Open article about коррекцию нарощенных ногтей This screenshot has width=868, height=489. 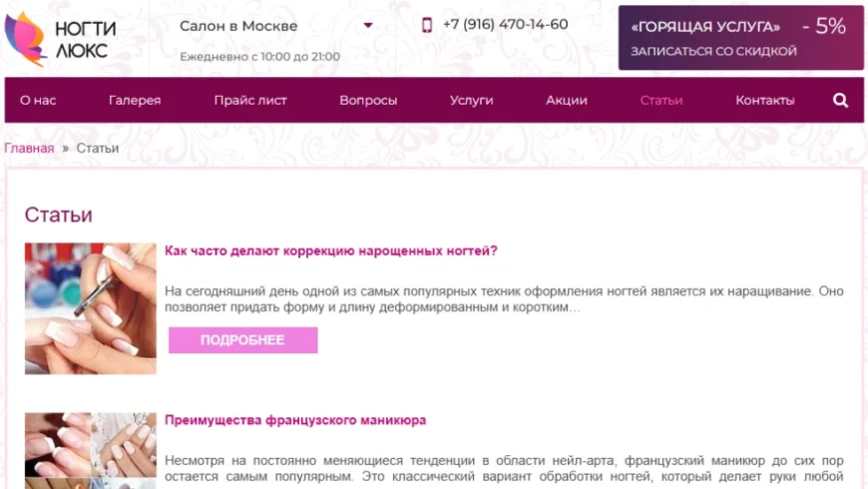pos(331,250)
